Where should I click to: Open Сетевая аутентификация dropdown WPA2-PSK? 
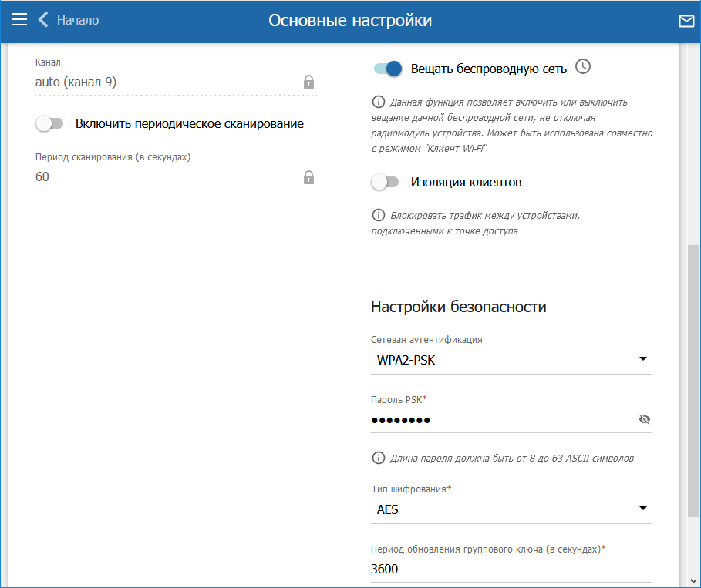[x=511, y=359]
